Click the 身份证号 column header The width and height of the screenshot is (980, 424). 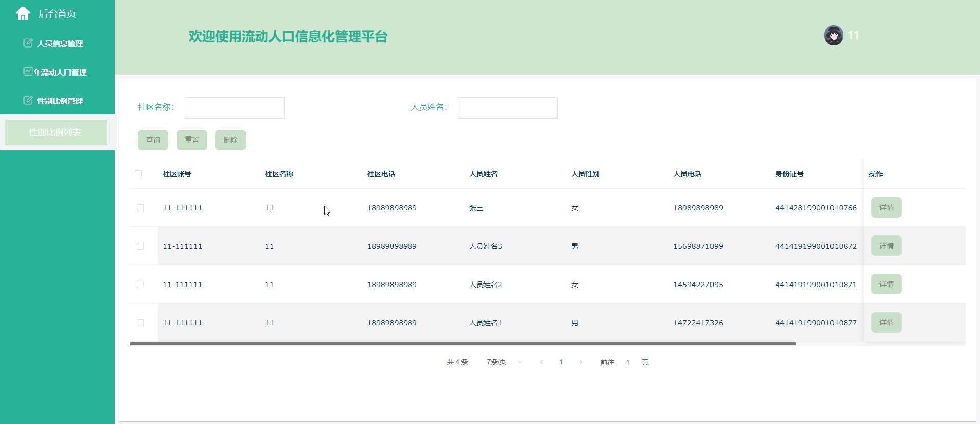click(x=790, y=174)
